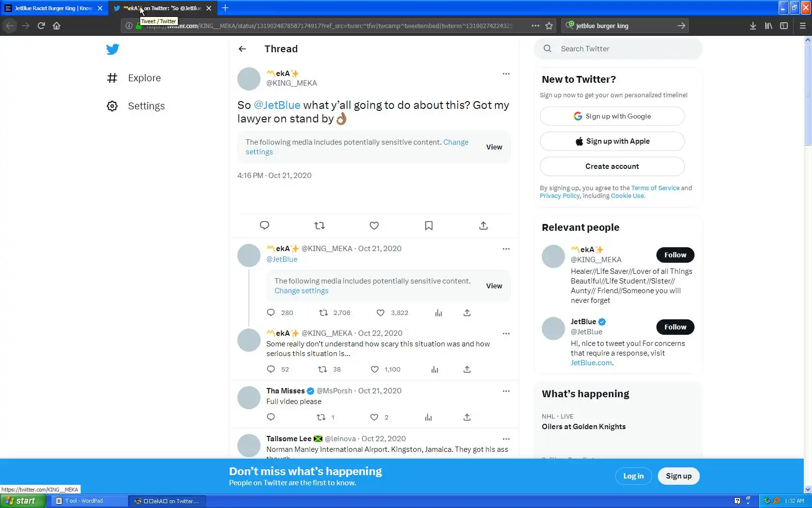Reload the current page
The width and height of the screenshot is (812, 508).
click(41, 26)
